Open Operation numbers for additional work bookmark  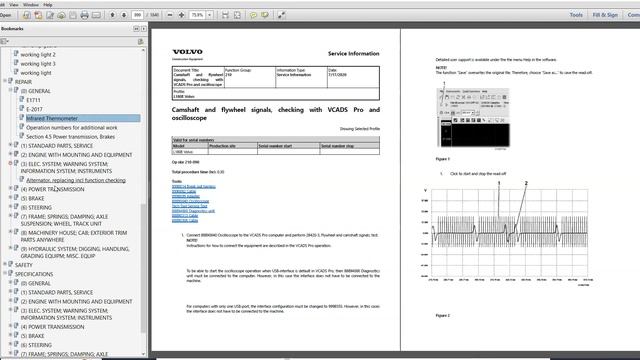72,127
